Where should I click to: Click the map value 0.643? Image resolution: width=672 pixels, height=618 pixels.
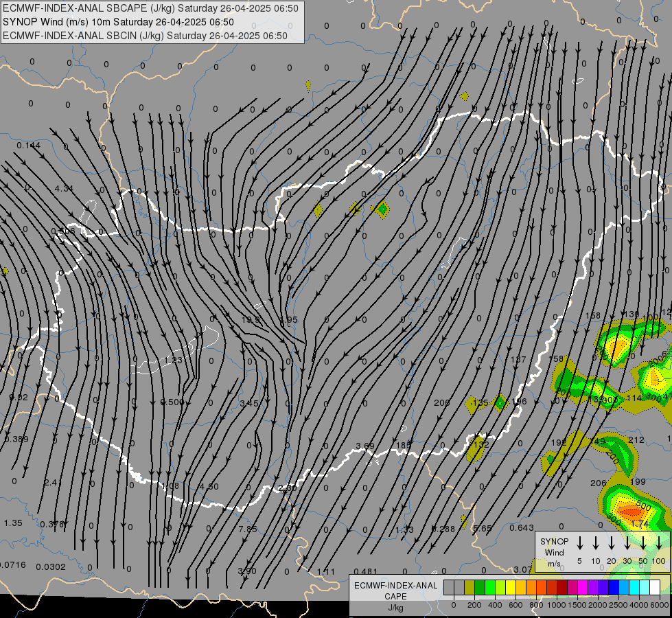(522, 527)
